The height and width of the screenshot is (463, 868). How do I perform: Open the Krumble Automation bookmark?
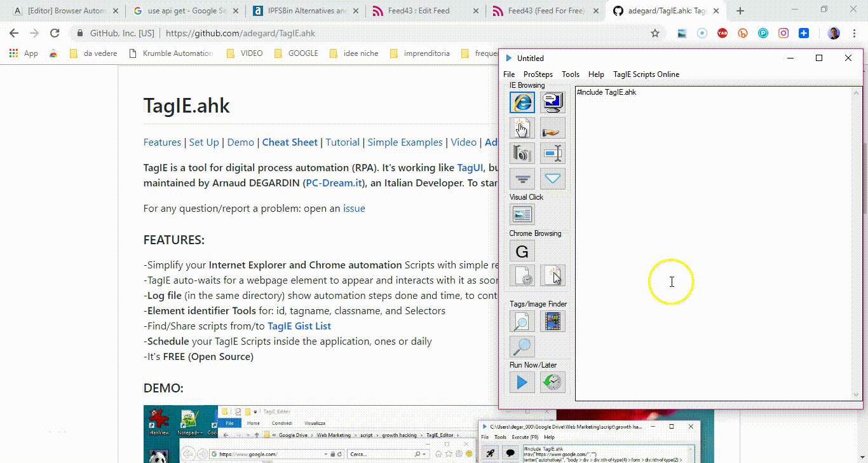point(171,53)
